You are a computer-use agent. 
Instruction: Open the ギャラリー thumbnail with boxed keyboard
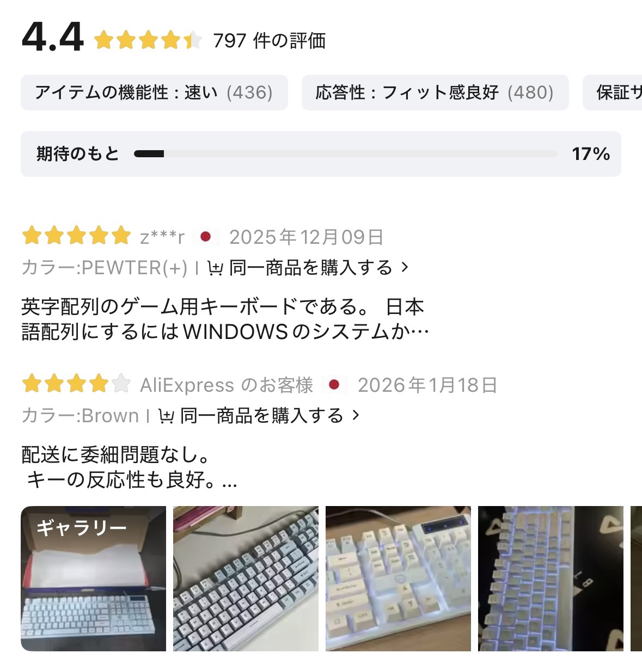pyautogui.click(x=93, y=578)
